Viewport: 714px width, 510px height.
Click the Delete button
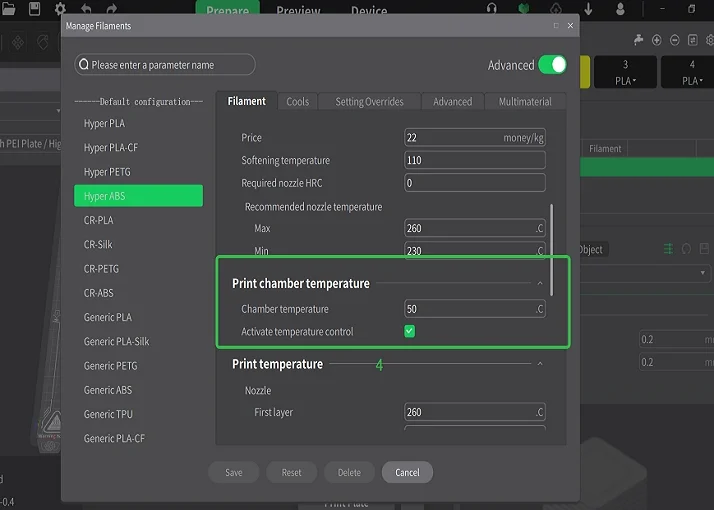[x=349, y=472]
